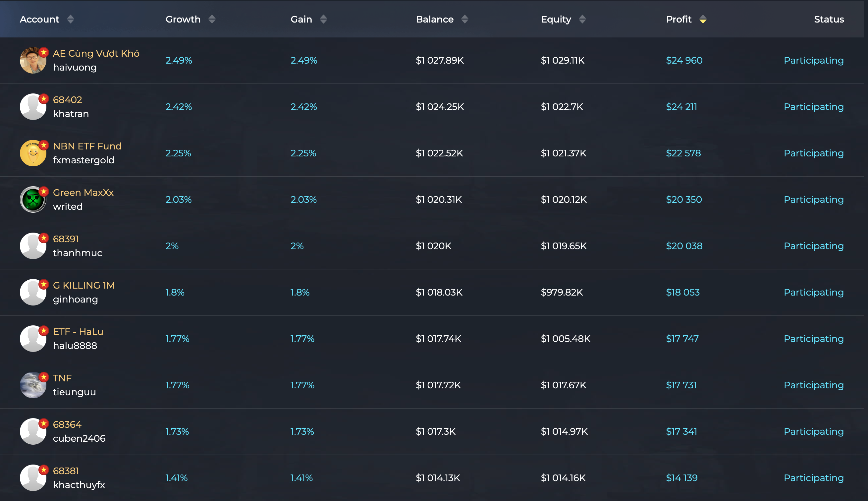Sort by Gain column arrows

pyautogui.click(x=323, y=19)
